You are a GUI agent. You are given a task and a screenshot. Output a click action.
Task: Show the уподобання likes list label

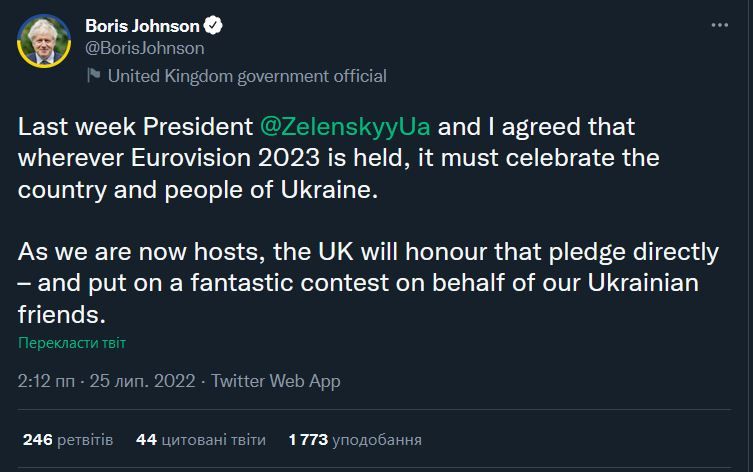tap(377, 439)
